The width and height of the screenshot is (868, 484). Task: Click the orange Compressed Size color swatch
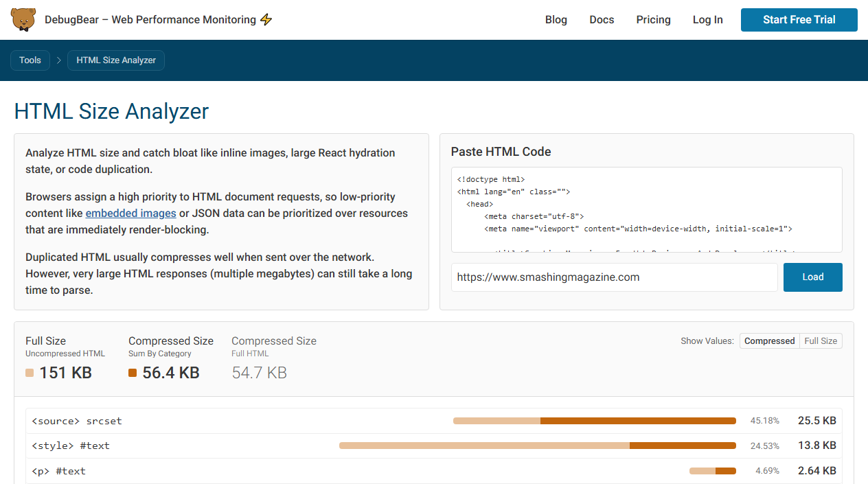click(x=133, y=372)
